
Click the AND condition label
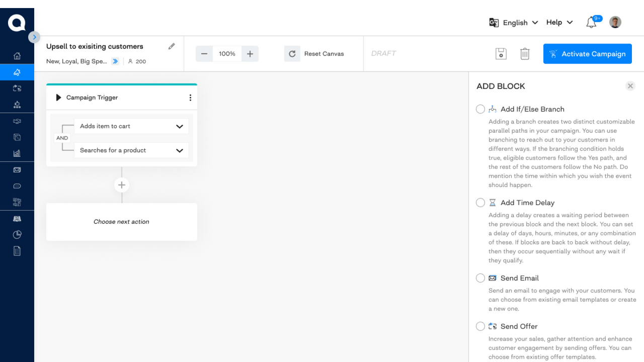click(x=62, y=138)
